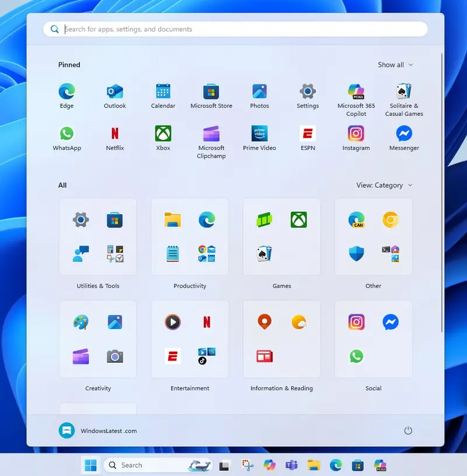
Task: Open Microsoft Teams from the taskbar
Action: [x=291, y=465]
